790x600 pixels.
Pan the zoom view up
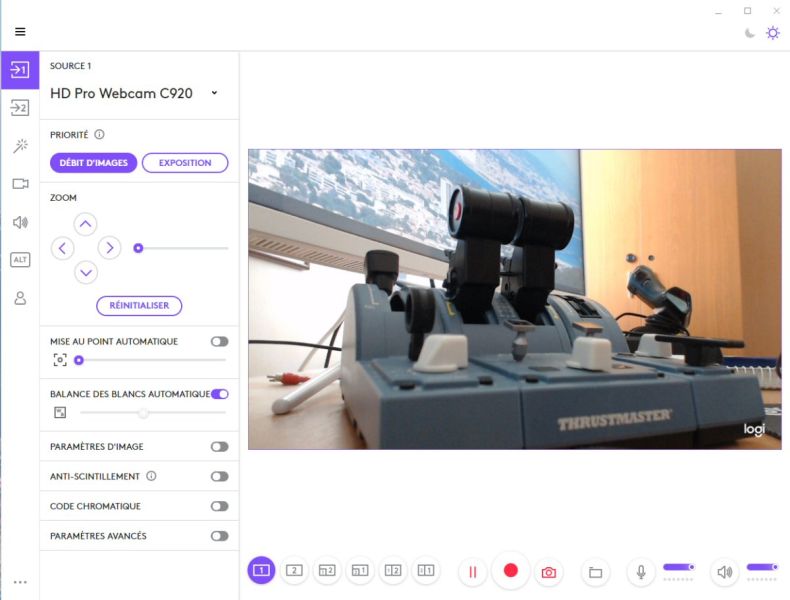[86, 224]
